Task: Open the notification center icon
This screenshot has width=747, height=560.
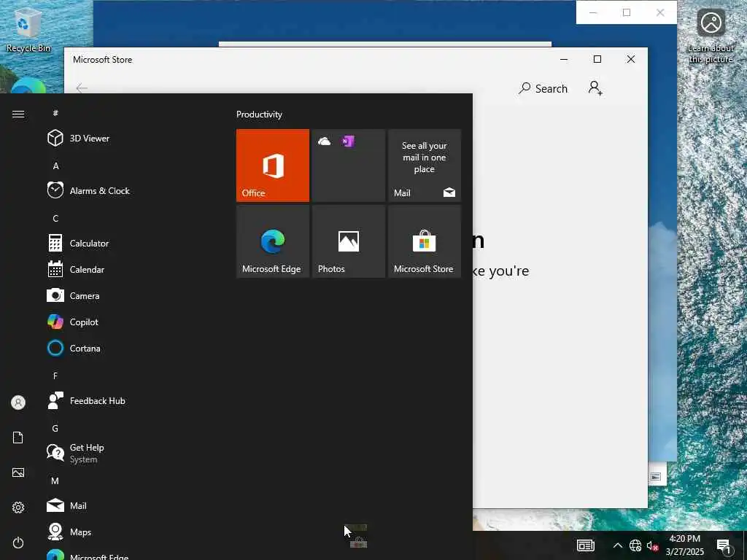Action: tap(724, 545)
